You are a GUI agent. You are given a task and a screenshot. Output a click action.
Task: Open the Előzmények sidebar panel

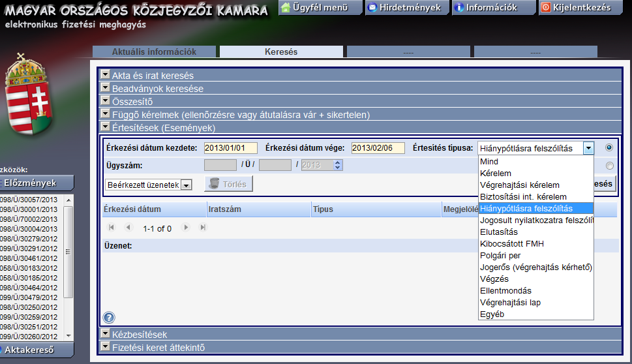37,183
